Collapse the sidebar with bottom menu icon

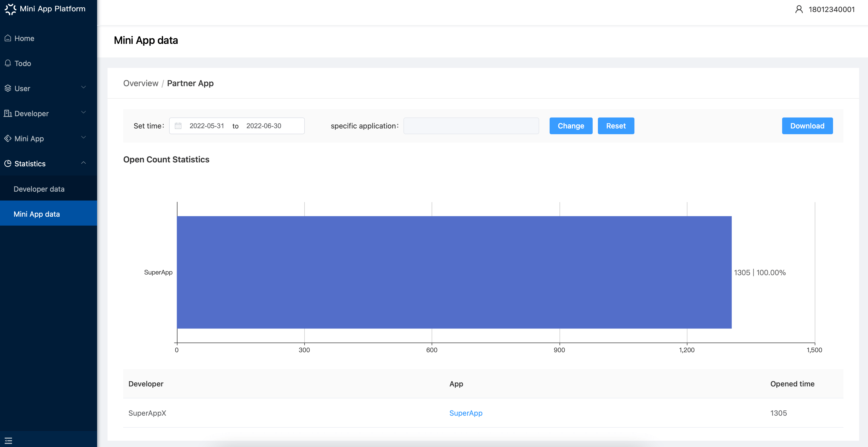pyautogui.click(x=8, y=440)
